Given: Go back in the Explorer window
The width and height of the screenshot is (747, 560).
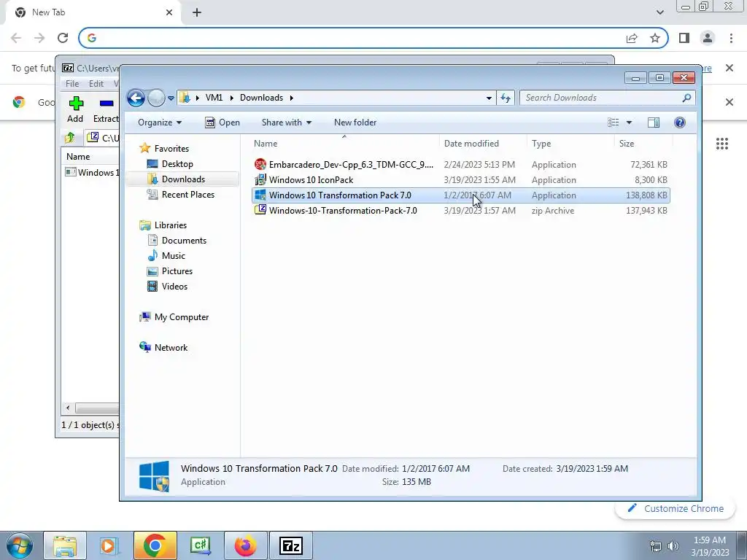Looking at the screenshot, I should (x=136, y=98).
